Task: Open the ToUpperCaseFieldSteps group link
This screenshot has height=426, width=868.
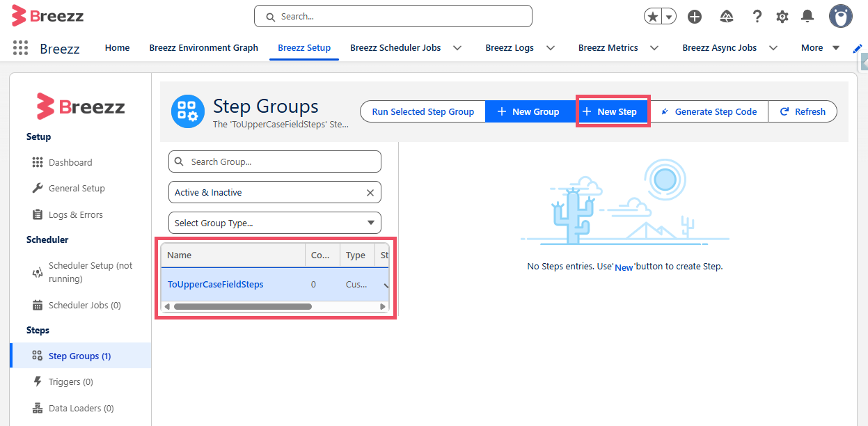Action: point(215,284)
